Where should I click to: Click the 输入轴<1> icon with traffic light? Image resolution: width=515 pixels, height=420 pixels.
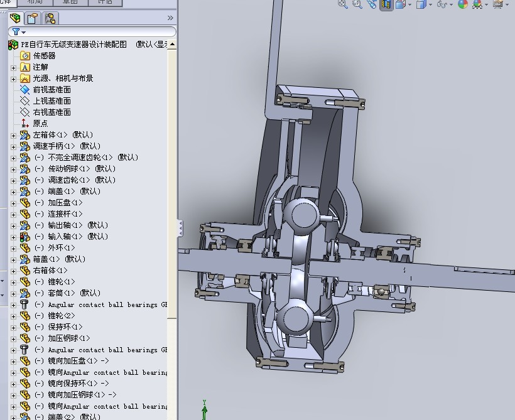[x=25, y=237]
